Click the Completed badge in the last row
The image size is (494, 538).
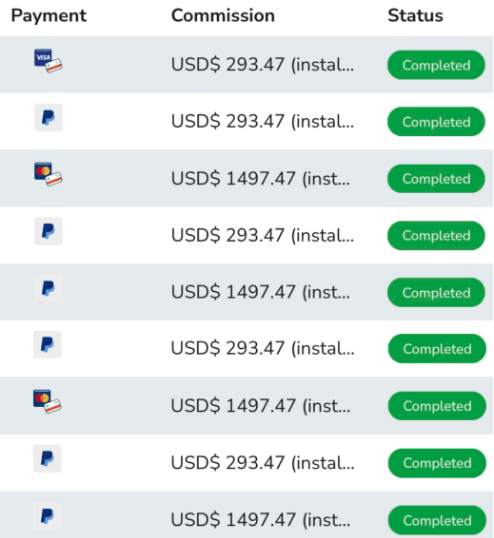click(x=437, y=520)
